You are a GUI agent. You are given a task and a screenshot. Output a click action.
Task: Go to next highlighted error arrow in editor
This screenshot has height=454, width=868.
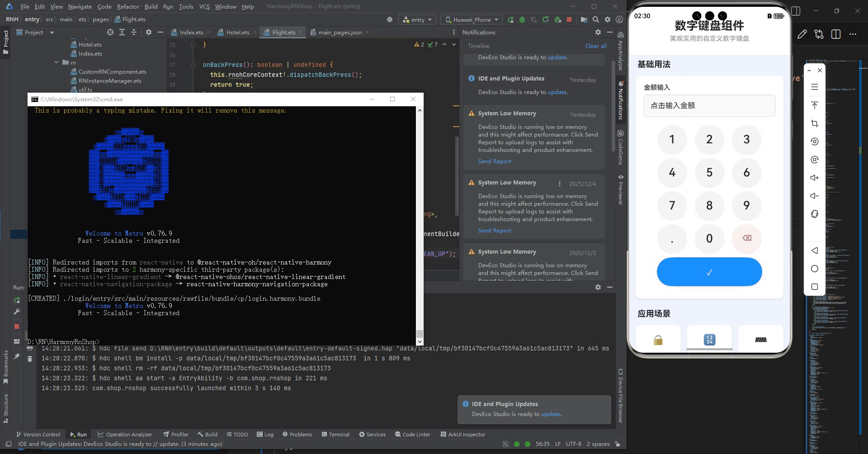pos(454,44)
